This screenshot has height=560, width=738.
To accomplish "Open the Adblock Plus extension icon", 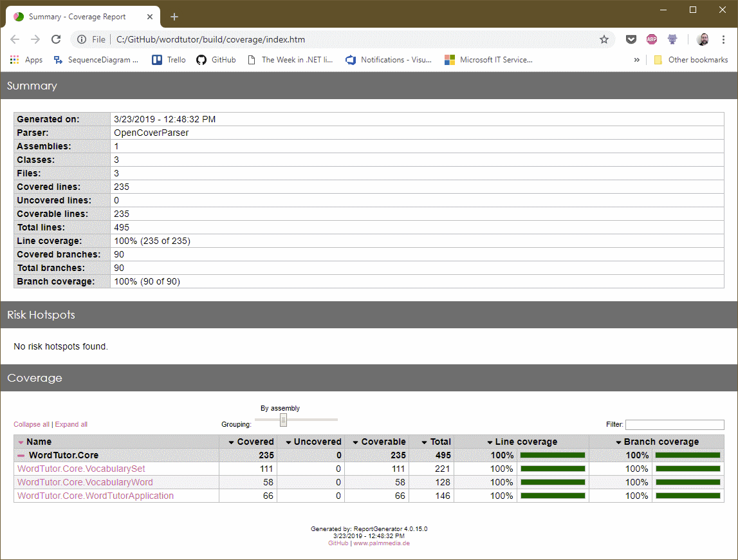I will (x=651, y=39).
